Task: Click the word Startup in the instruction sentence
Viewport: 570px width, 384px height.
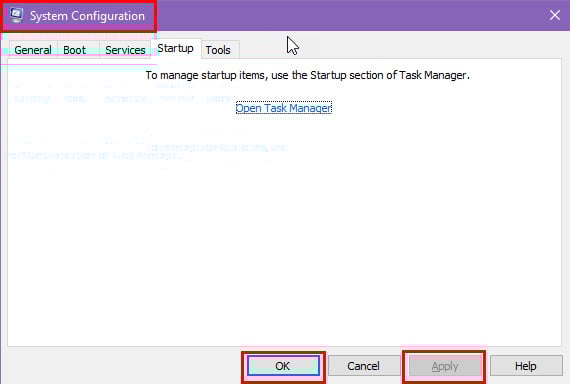Action: tap(328, 75)
